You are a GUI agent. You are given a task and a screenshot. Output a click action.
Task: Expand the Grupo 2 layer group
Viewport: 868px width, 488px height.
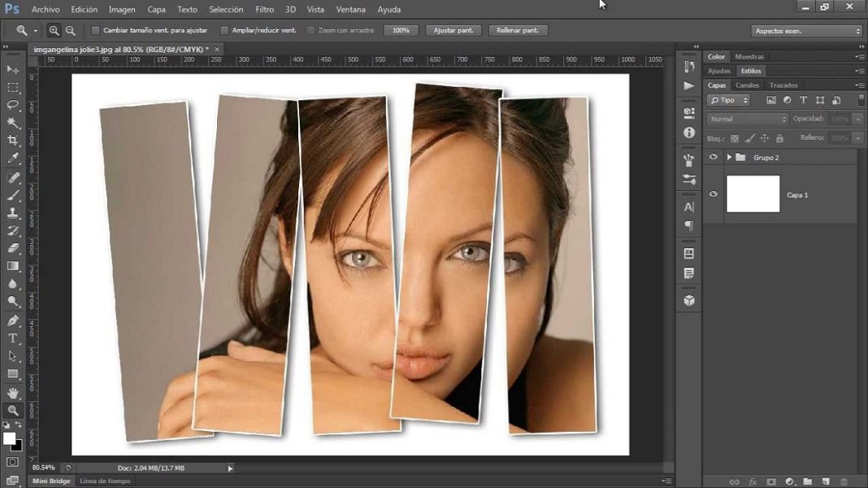tap(729, 158)
